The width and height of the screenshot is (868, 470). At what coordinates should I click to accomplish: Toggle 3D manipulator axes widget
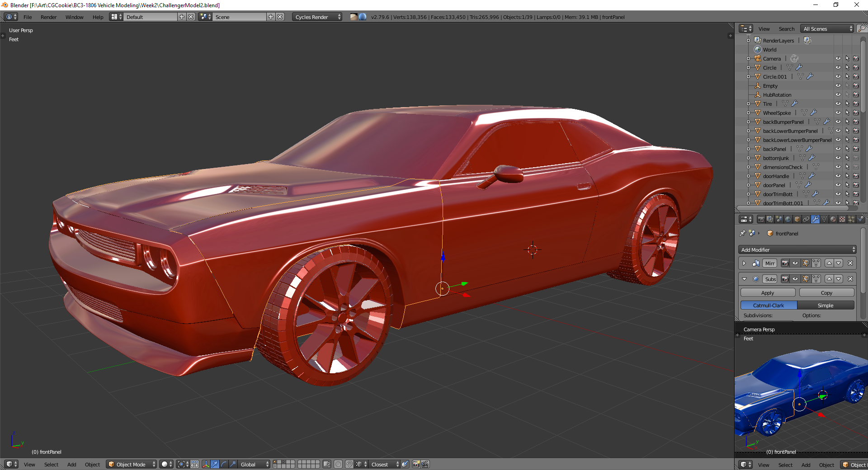click(x=206, y=464)
